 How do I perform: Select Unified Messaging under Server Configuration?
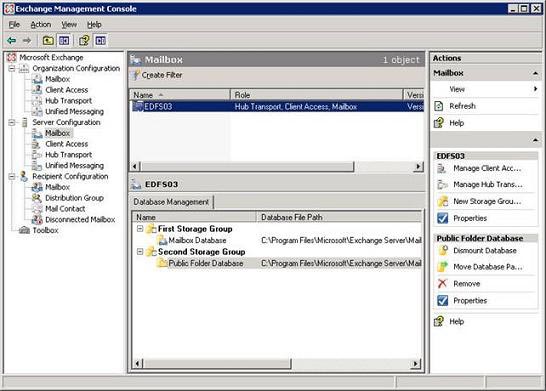pyautogui.click(x=75, y=165)
